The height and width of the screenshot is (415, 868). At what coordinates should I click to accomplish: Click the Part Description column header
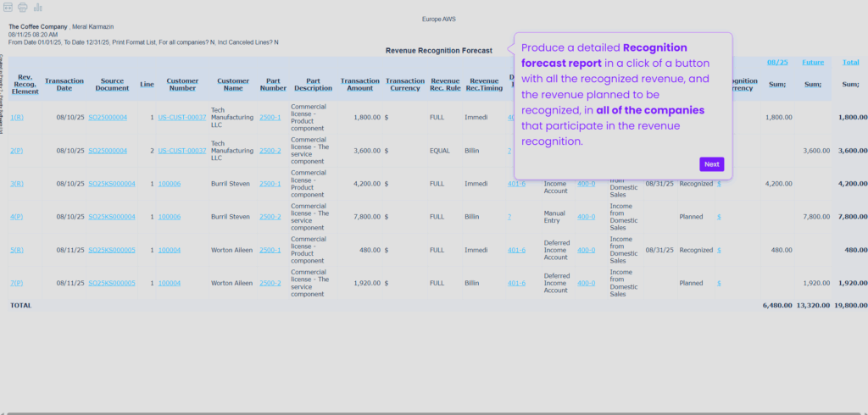[x=313, y=84]
